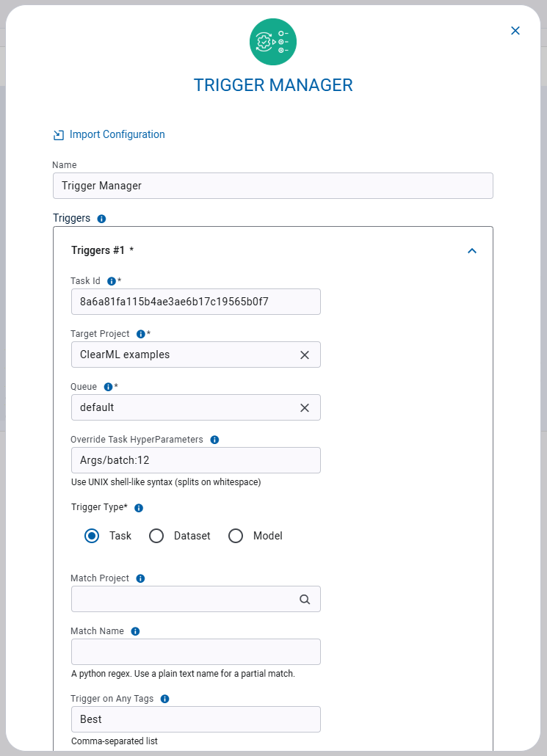The height and width of the screenshot is (756, 547).
Task: Select the Task trigger type
Action: point(92,536)
